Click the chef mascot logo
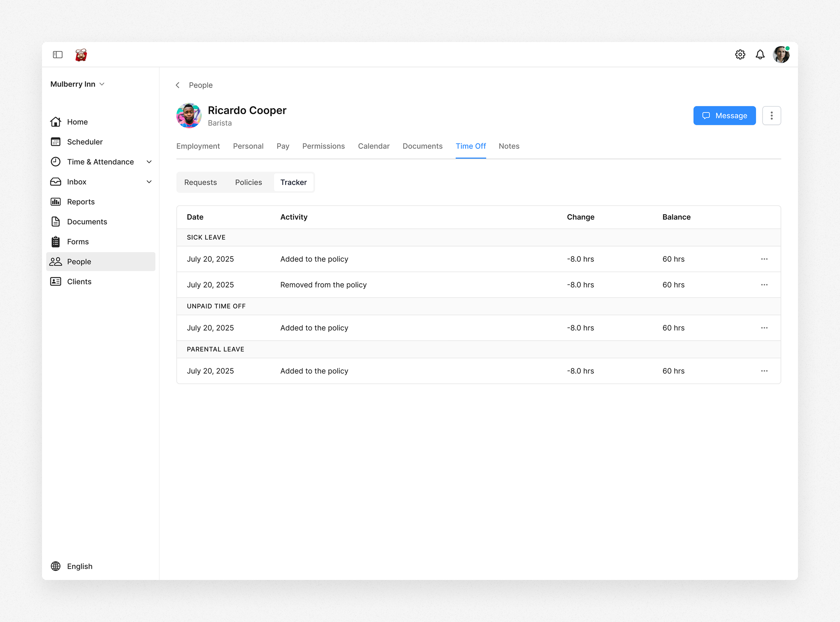The height and width of the screenshot is (622, 840). (x=81, y=55)
